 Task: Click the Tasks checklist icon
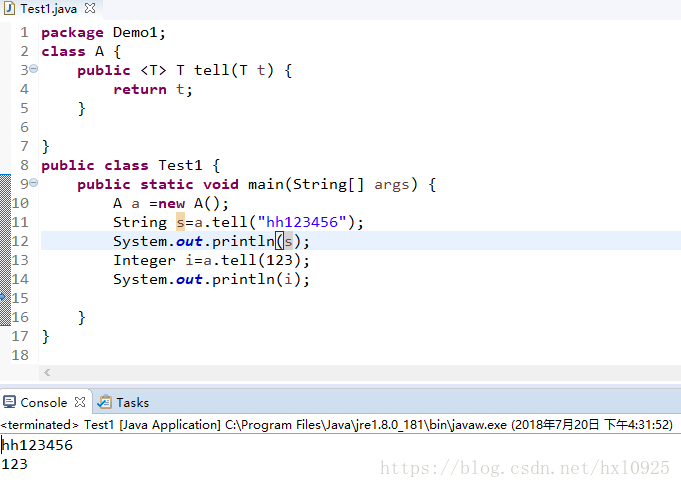click(104, 402)
